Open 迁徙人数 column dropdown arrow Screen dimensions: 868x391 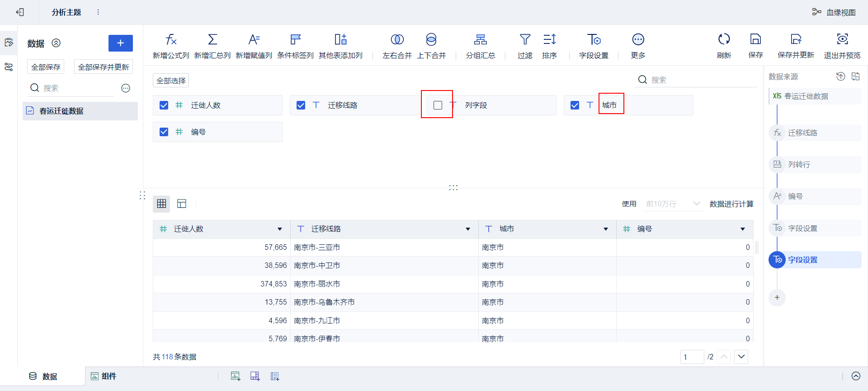(x=280, y=229)
